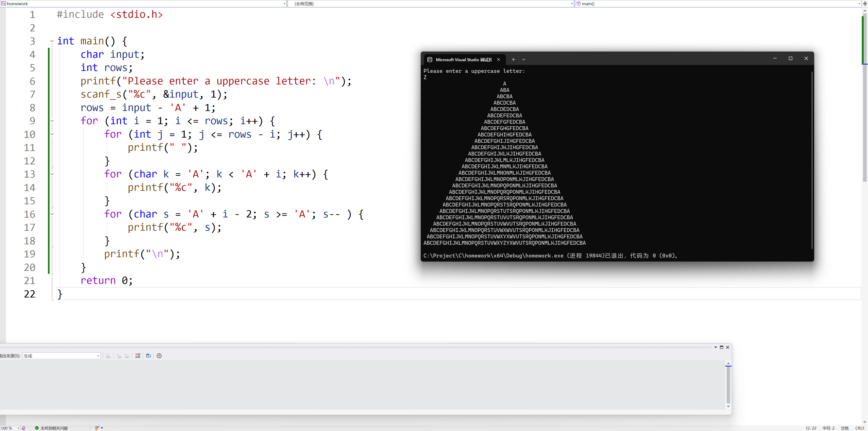
Task: Select the Microsoft Visual Studio debug console tab
Action: point(463,59)
